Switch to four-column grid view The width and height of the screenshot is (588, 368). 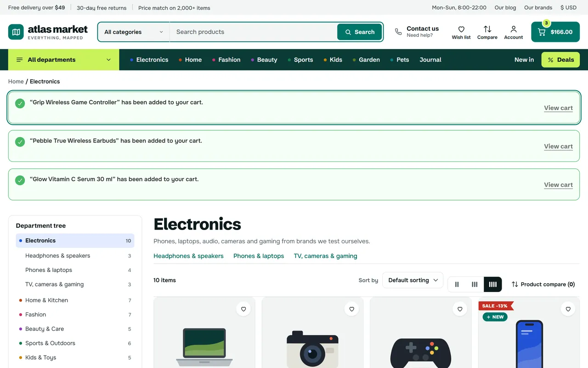coord(493,284)
